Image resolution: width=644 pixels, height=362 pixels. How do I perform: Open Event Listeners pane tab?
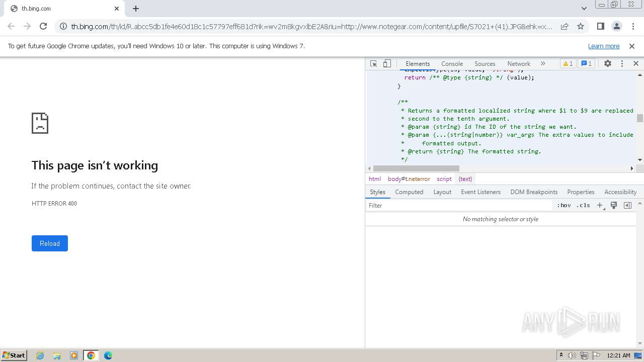[x=480, y=192]
